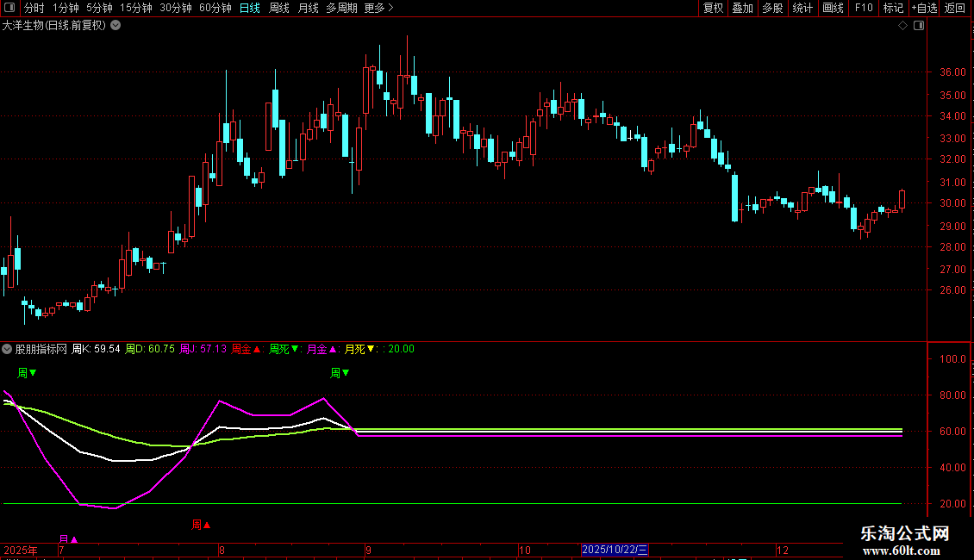Select the 日线 daily chart tab
974x560 pixels.
click(250, 8)
